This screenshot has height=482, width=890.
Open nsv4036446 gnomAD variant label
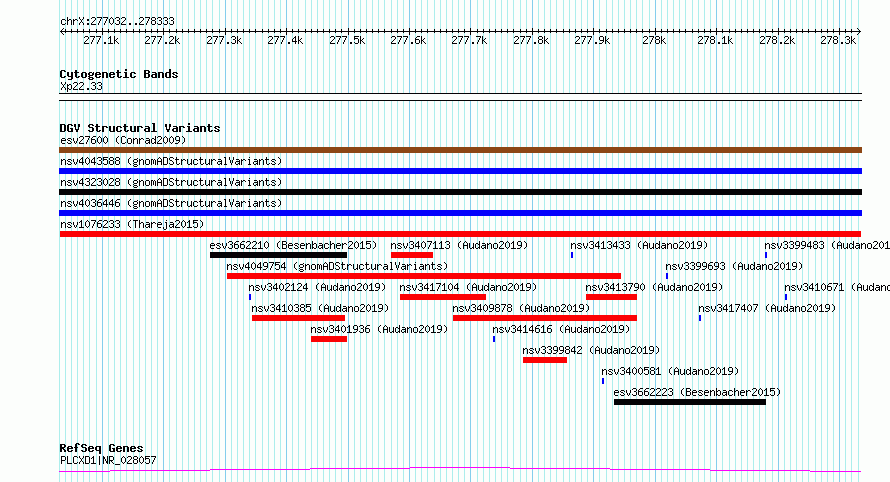tap(171, 203)
